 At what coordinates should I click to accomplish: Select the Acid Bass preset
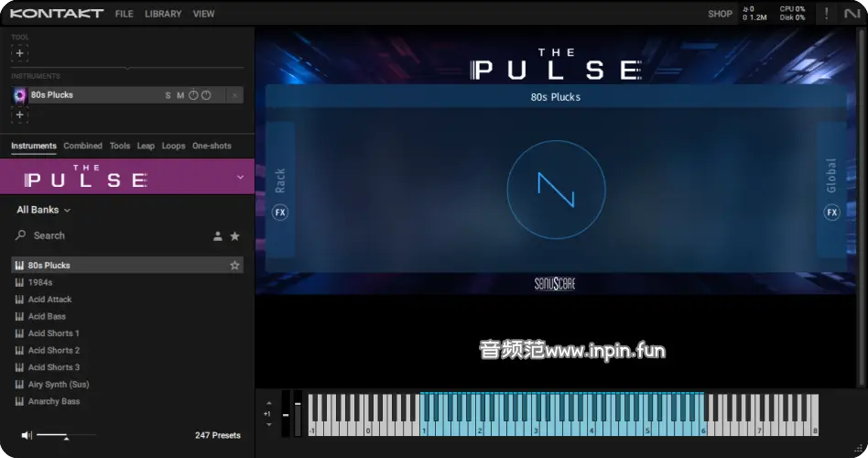click(x=127, y=316)
